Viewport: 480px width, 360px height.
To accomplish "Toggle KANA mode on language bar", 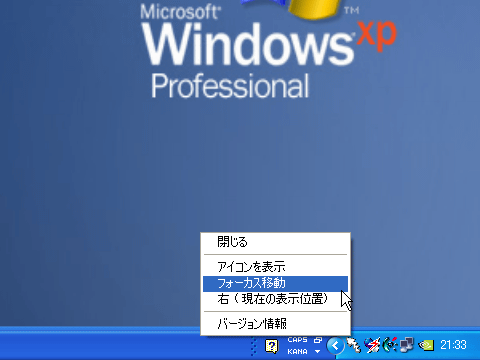I will click(x=297, y=352).
